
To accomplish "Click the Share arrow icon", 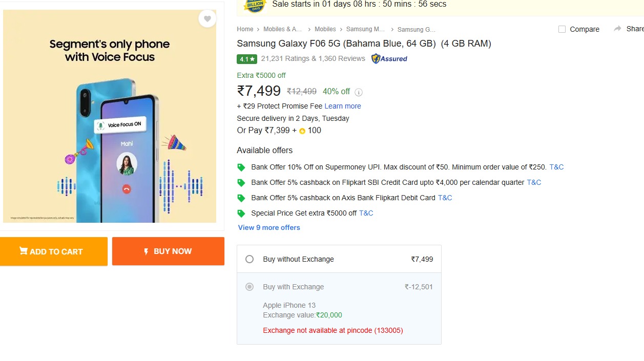I will (x=617, y=29).
